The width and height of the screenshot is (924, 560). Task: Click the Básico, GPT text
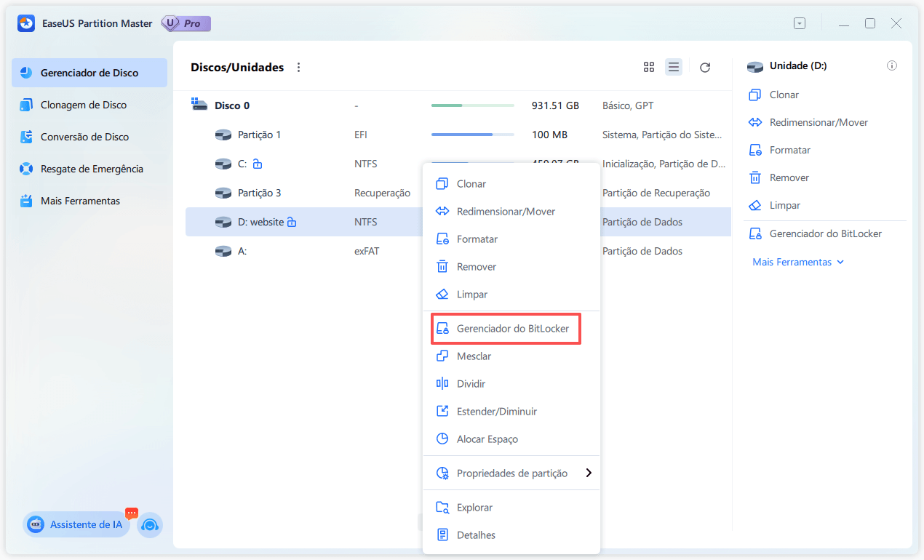(628, 105)
